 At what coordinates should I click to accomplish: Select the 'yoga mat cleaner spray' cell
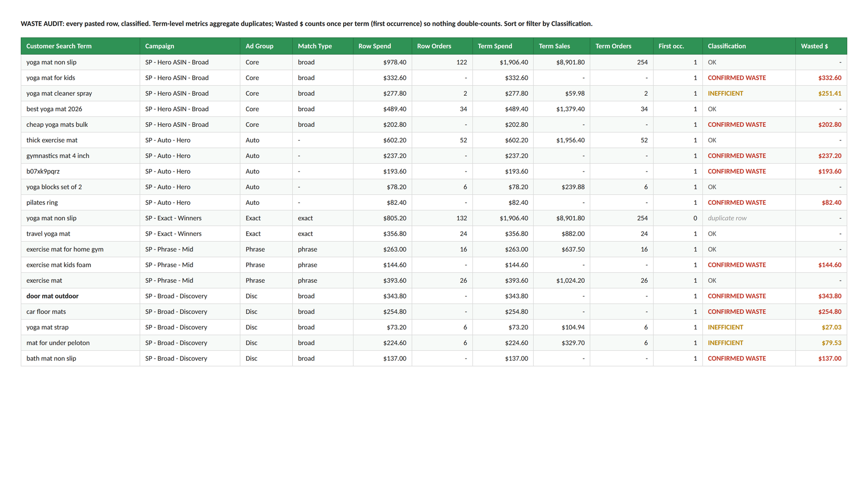(x=80, y=94)
